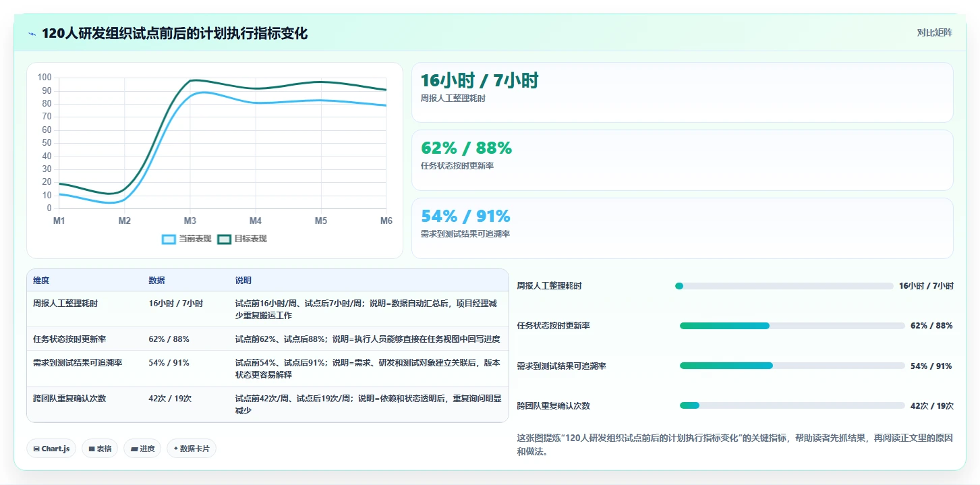Click the 周报人工整理耗时 progress bar
Screen dimensions: 980x485
[784, 286]
